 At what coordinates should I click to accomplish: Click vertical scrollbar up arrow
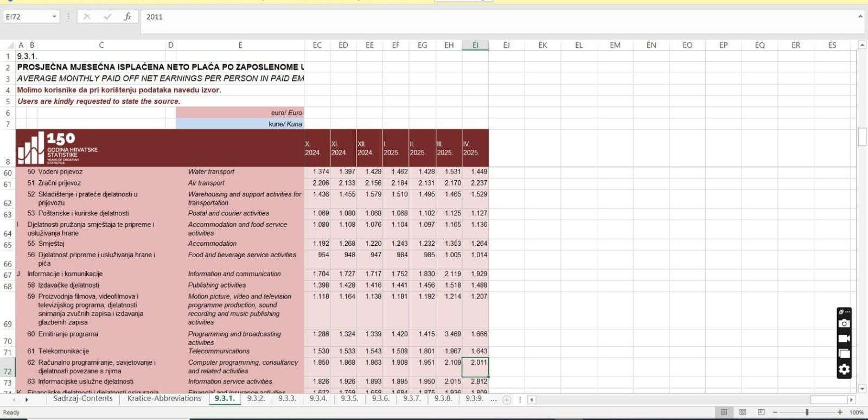(x=862, y=45)
